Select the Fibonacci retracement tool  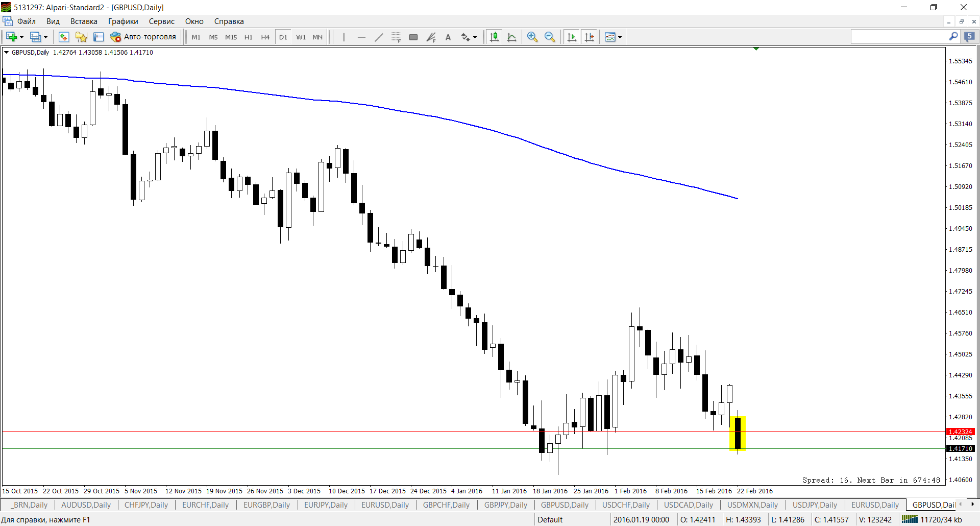pyautogui.click(x=396, y=37)
